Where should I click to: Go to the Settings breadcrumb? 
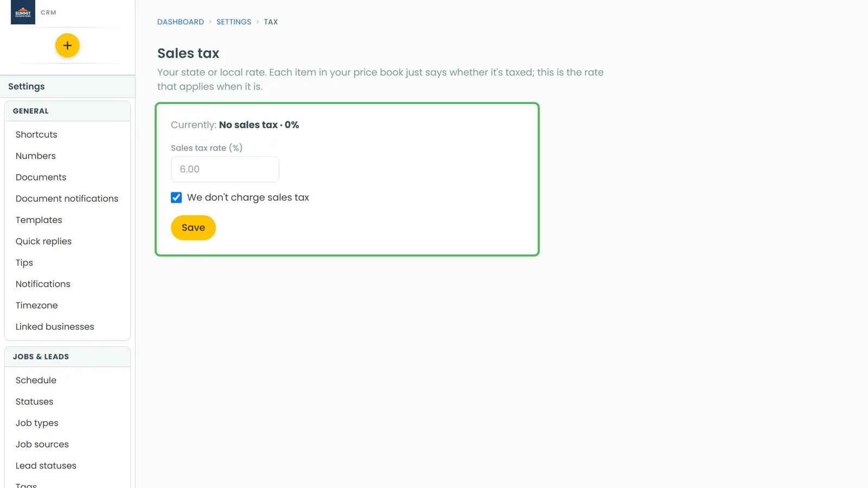234,22
